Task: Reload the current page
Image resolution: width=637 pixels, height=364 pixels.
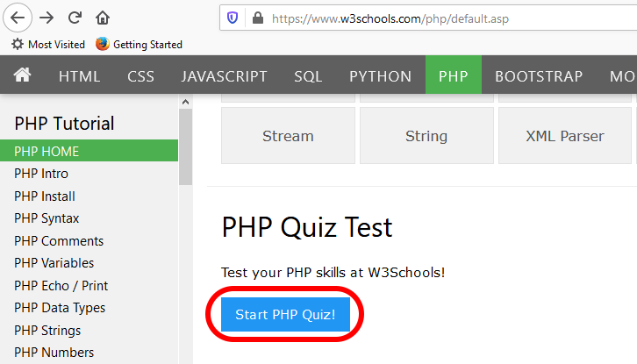Action: [75, 18]
